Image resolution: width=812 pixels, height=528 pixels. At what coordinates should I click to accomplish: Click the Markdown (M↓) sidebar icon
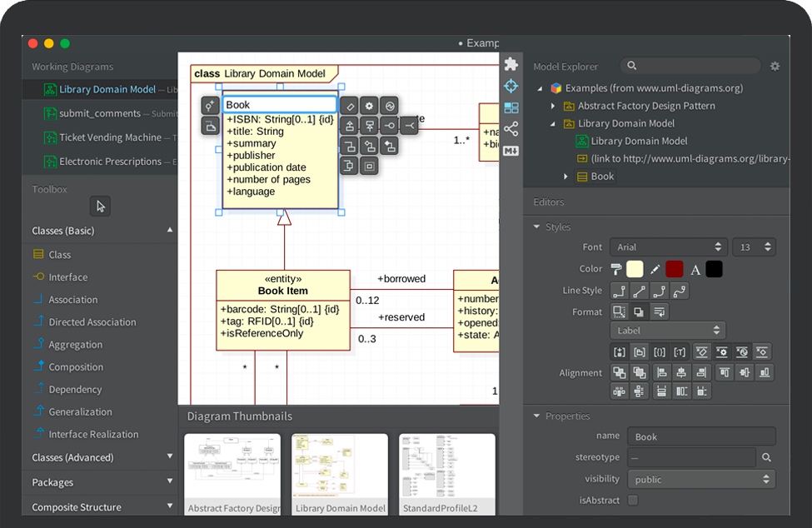coord(511,151)
